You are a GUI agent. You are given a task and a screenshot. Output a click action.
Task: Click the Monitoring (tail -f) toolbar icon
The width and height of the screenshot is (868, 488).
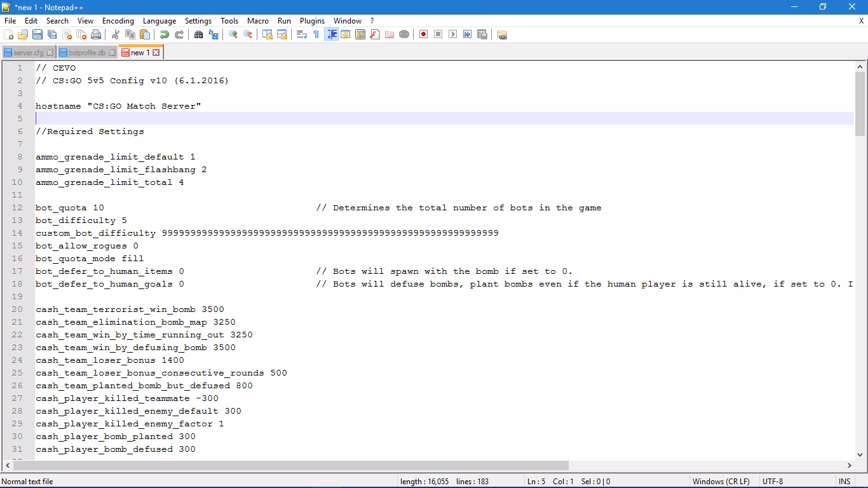[404, 34]
